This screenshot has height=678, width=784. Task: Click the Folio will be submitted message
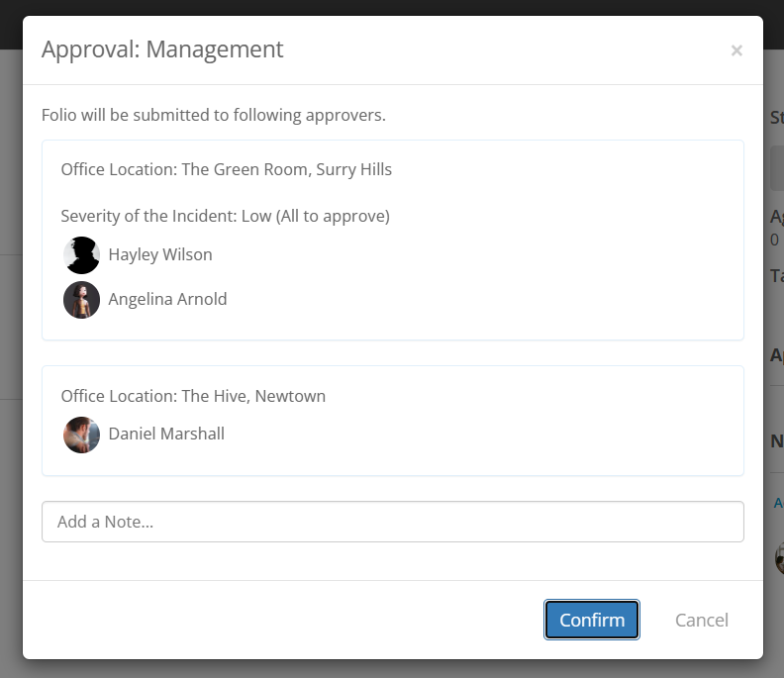214,115
